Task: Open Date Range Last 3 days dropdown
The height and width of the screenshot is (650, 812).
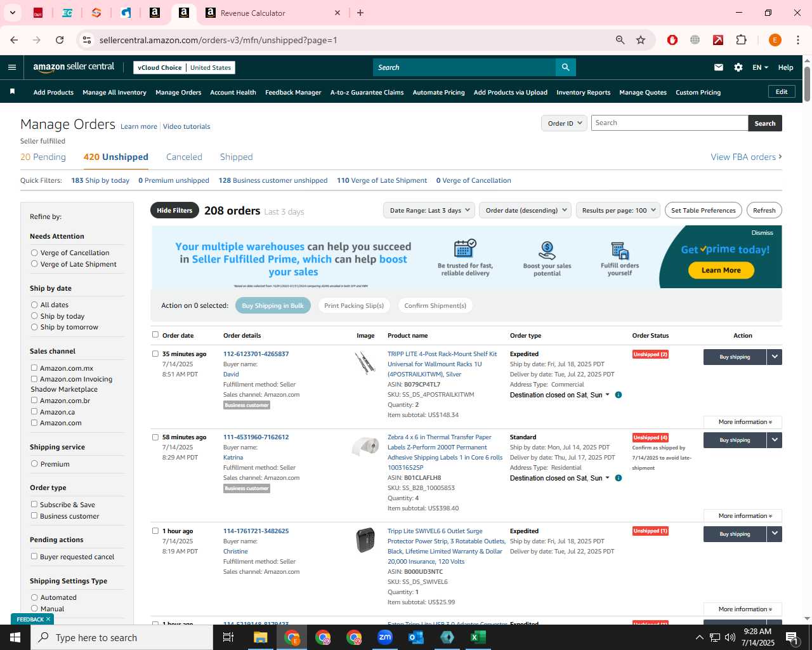Action: [x=429, y=210]
